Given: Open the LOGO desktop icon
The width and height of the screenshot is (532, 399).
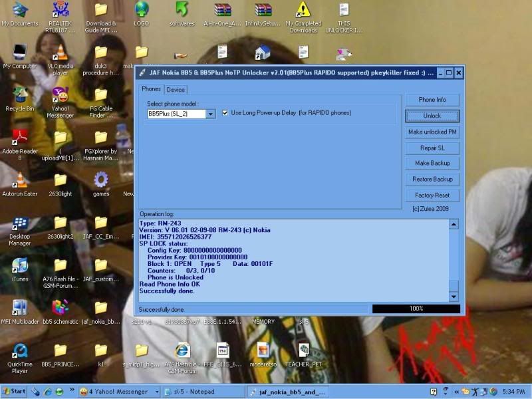Looking at the screenshot, I should [x=142, y=14].
